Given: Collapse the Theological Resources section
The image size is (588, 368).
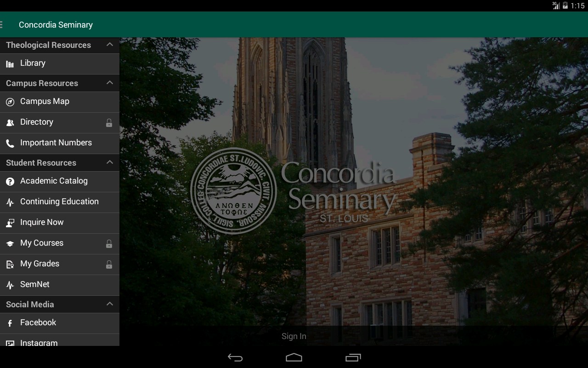Looking at the screenshot, I should 109,45.
